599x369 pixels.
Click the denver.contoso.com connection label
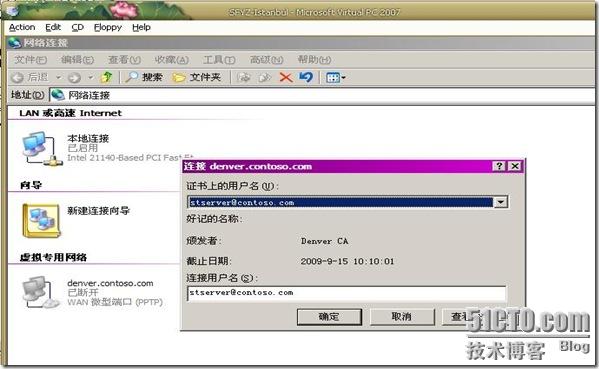pos(110,283)
